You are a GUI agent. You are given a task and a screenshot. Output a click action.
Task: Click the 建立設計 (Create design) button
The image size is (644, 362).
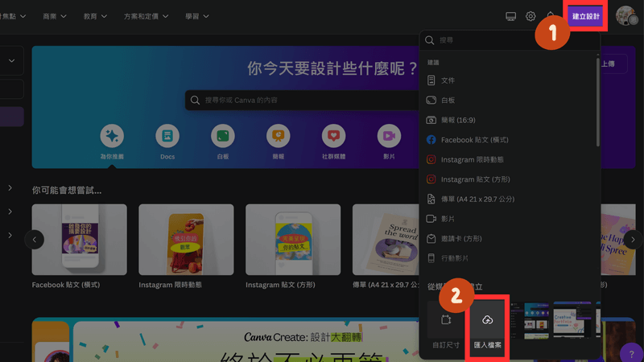[x=586, y=16]
